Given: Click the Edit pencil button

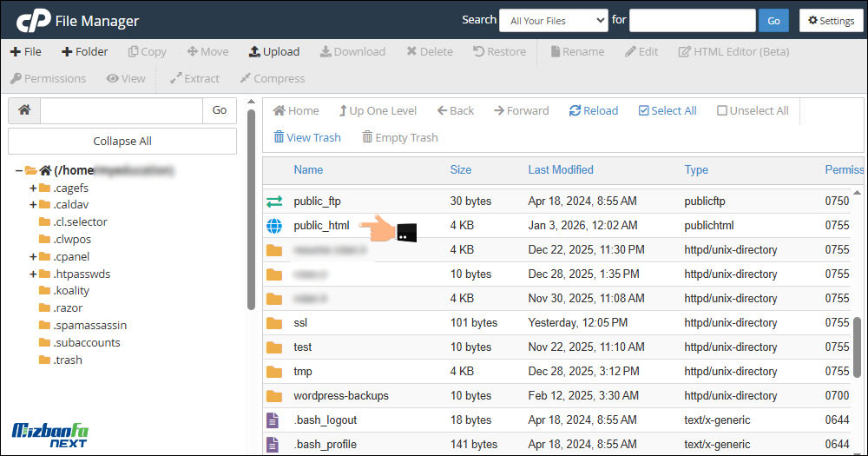Looking at the screenshot, I should coord(641,51).
